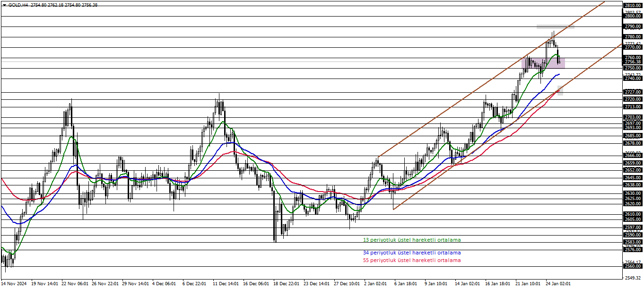Click the 27 Dec 10:01 date label

pos(347,284)
